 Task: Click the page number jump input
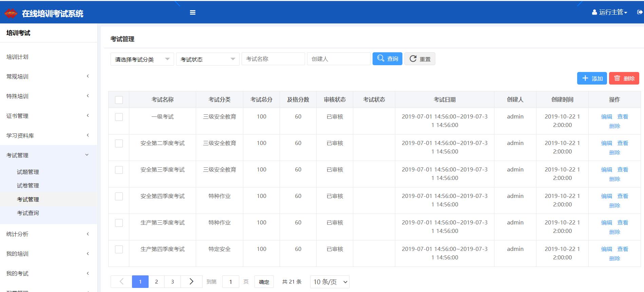pyautogui.click(x=231, y=282)
